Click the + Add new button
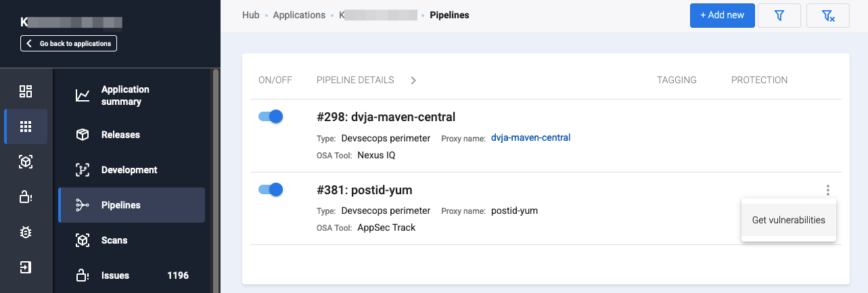 click(722, 16)
